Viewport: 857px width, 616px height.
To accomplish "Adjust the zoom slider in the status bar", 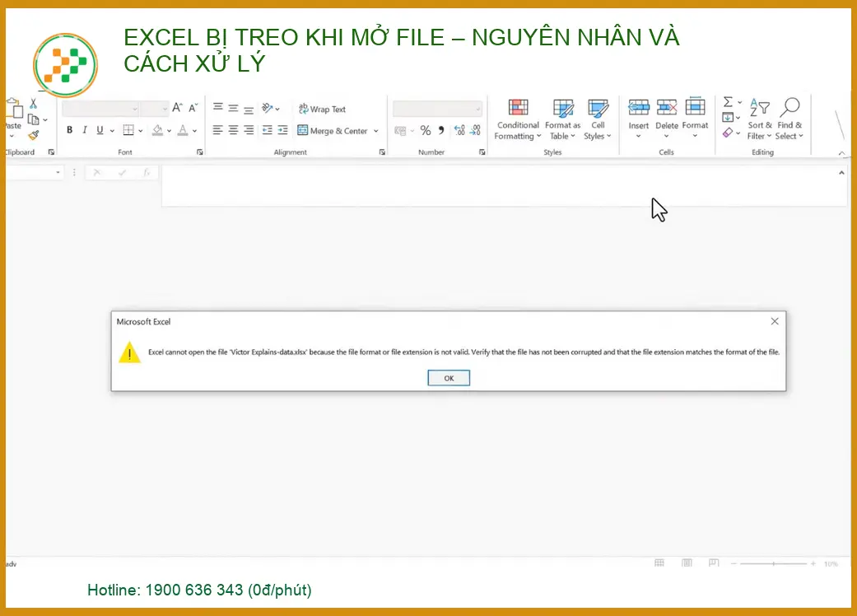I will [774, 563].
